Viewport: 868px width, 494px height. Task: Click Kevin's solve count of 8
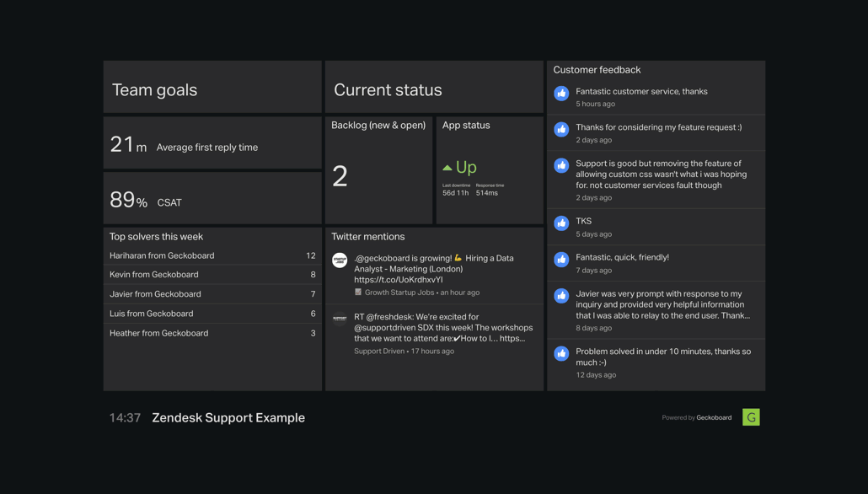[x=313, y=275]
